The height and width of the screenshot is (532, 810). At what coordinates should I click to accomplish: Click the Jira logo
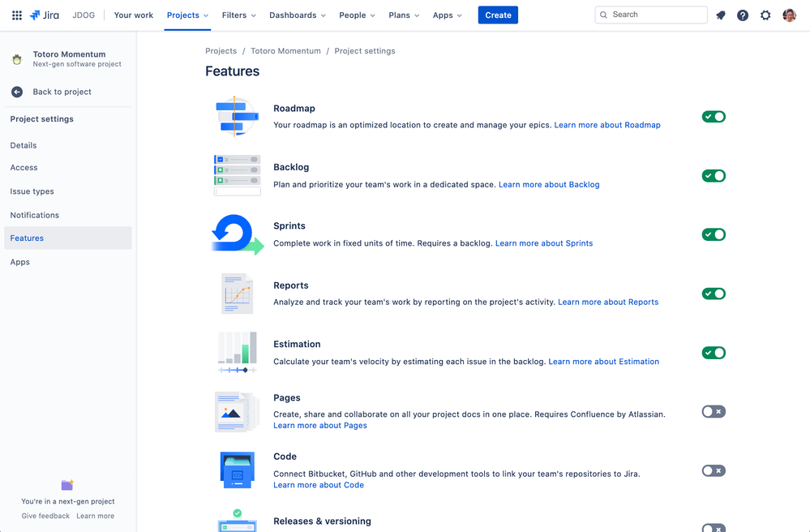(45, 15)
